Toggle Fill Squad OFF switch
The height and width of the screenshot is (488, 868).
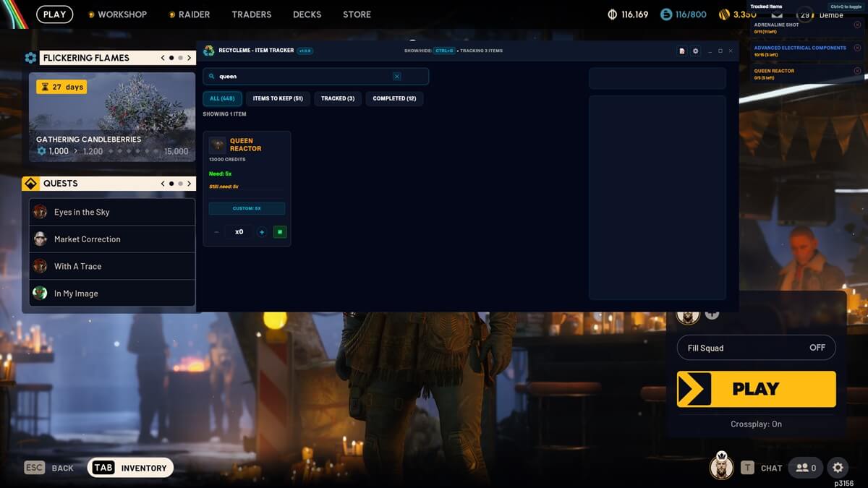[757, 348]
